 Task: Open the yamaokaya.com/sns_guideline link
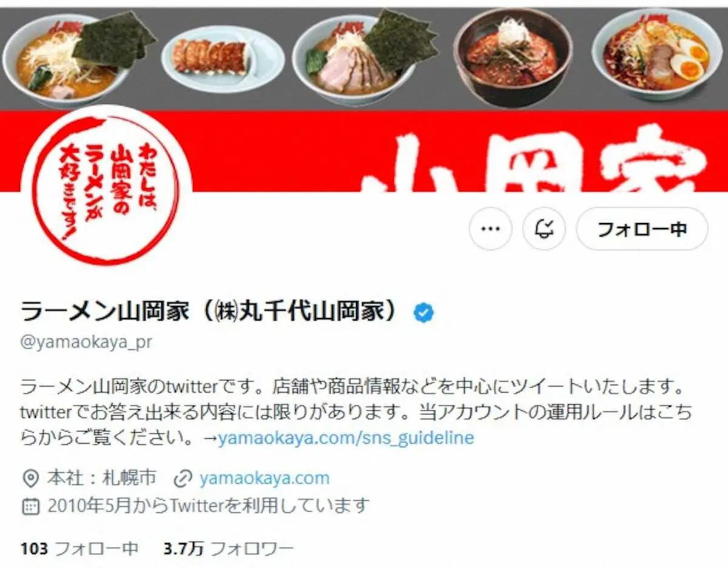[346, 438]
